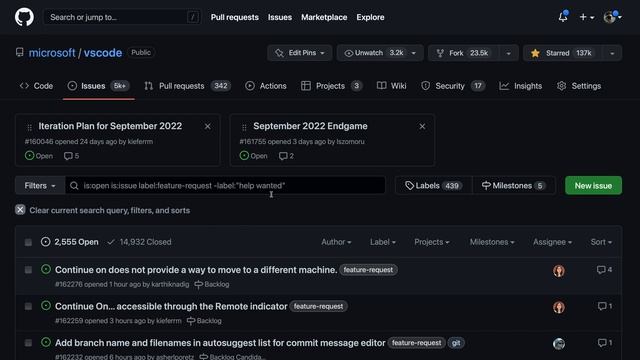
Task: Click the issue search query field
Action: [225, 186]
